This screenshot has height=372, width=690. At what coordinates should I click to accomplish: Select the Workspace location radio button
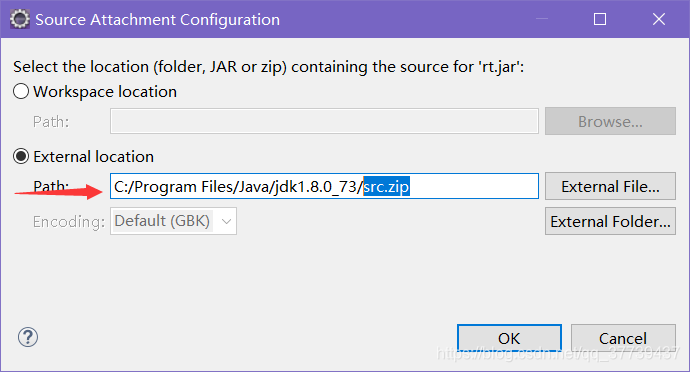(x=21, y=92)
